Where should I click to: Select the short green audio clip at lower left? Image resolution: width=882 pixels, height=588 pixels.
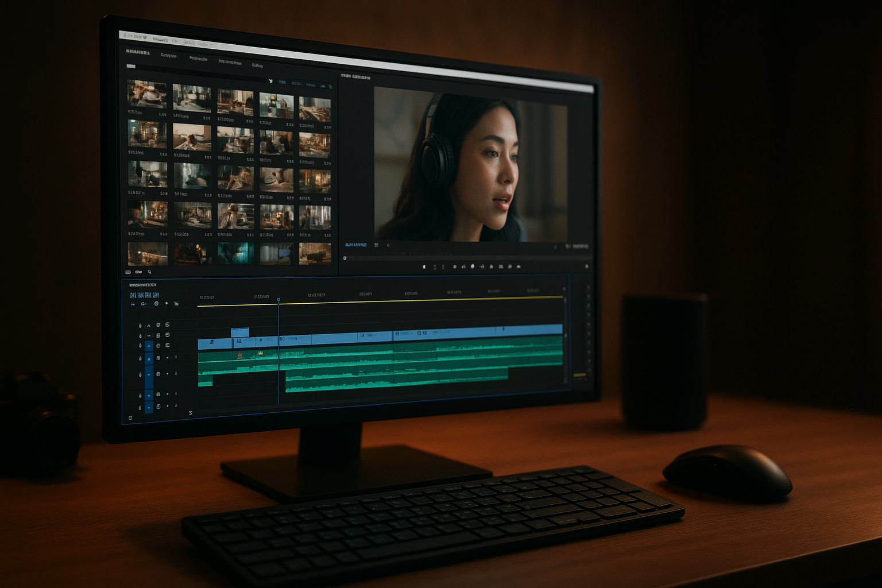[205, 380]
